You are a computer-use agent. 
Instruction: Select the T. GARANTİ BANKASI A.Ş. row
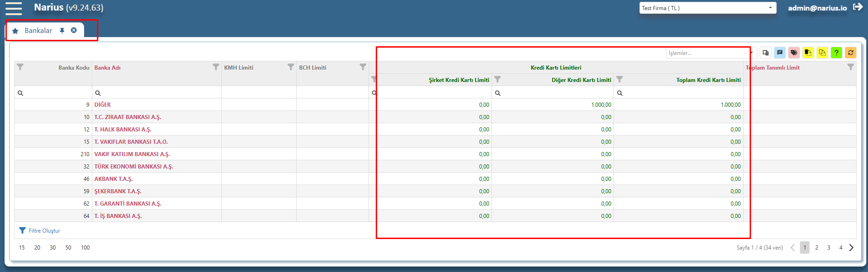(435, 204)
